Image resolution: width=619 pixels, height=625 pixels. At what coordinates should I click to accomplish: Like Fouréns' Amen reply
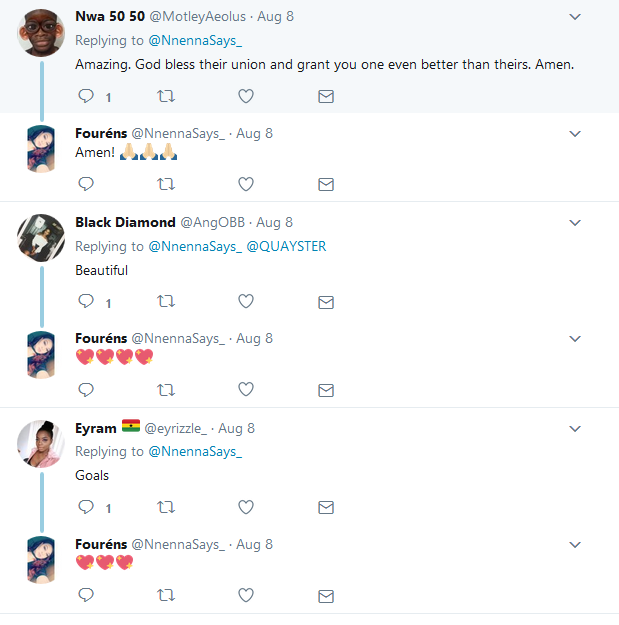pos(246,184)
